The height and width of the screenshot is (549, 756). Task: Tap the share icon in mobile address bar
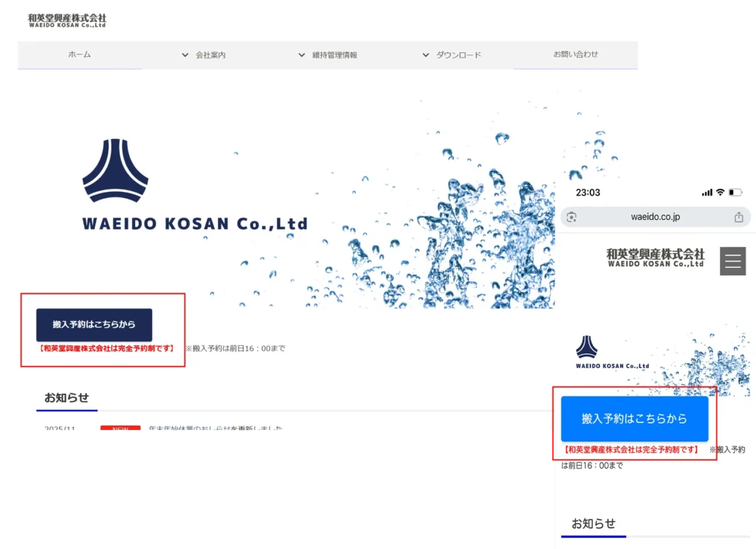tap(738, 217)
